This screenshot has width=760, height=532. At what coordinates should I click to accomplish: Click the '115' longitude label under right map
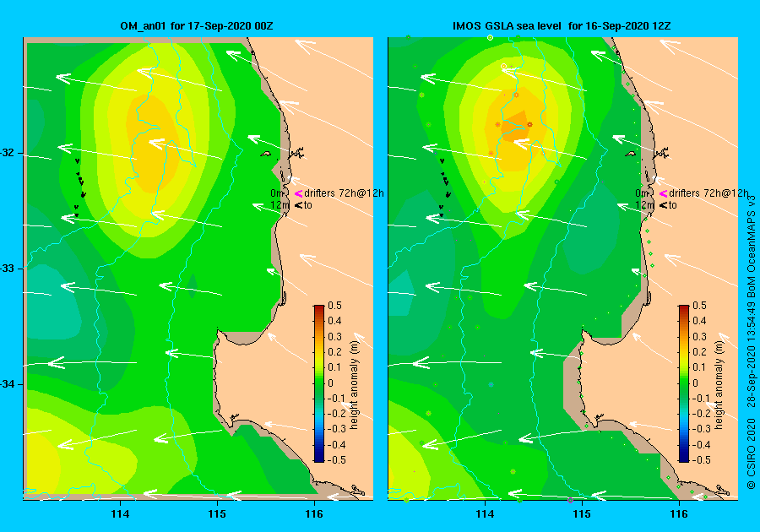(x=582, y=514)
